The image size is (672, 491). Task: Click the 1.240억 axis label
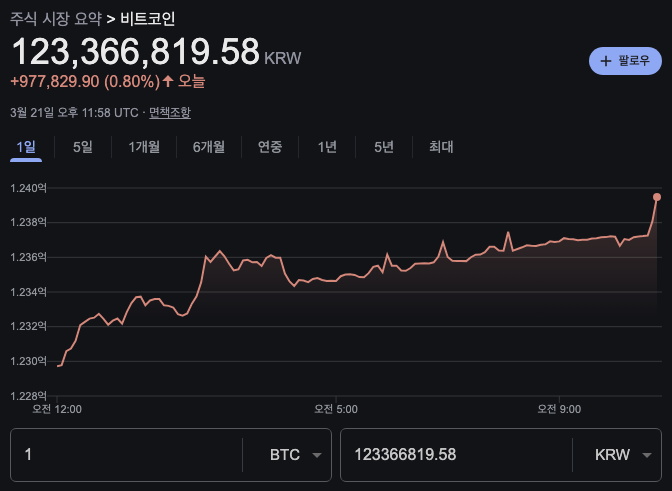click(28, 188)
